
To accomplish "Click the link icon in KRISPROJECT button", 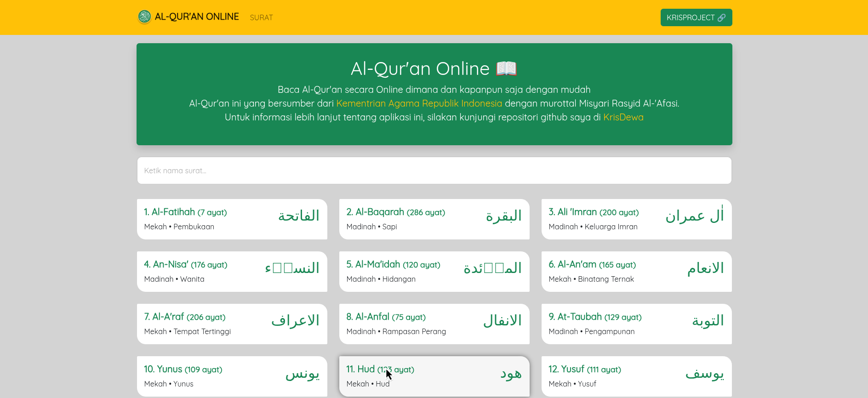I will pyautogui.click(x=721, y=17).
